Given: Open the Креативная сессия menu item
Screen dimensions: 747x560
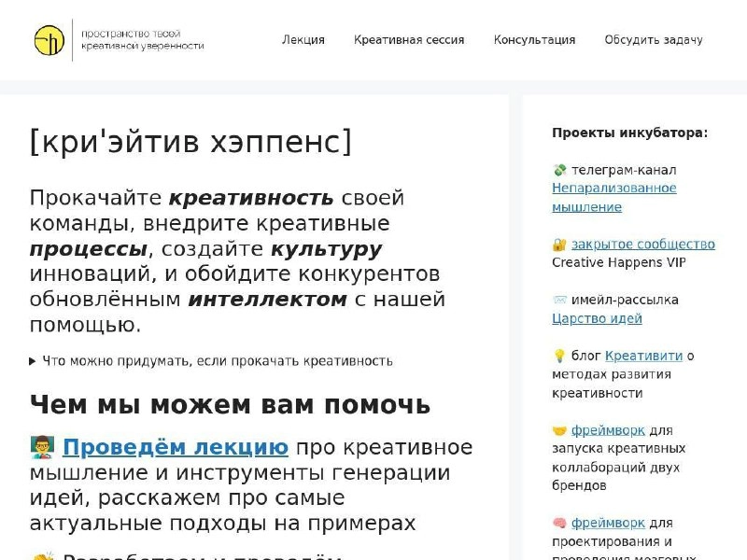Looking at the screenshot, I should click(x=409, y=40).
